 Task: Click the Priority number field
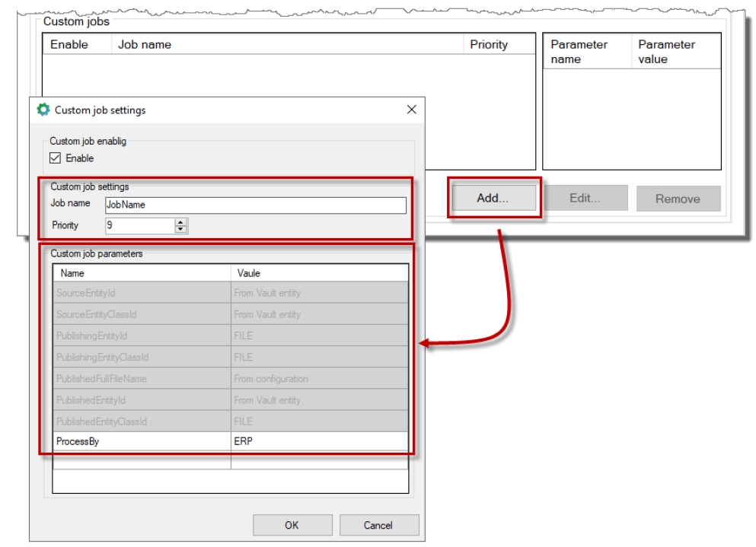tap(139, 225)
